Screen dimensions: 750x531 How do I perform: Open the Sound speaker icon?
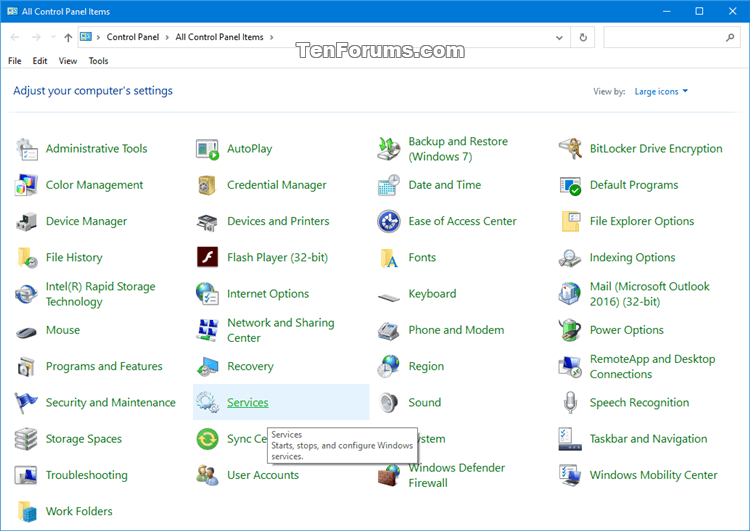389,403
